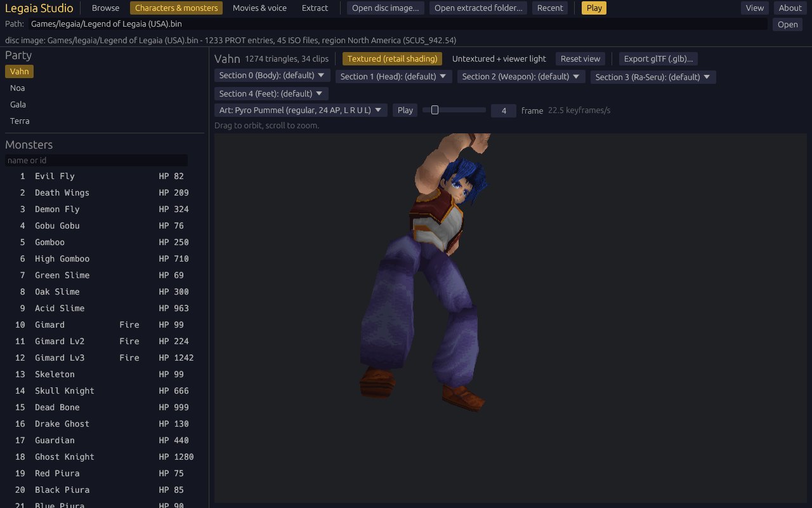Image resolution: width=812 pixels, height=508 pixels.
Task: Click the Reset view button
Action: click(x=580, y=58)
